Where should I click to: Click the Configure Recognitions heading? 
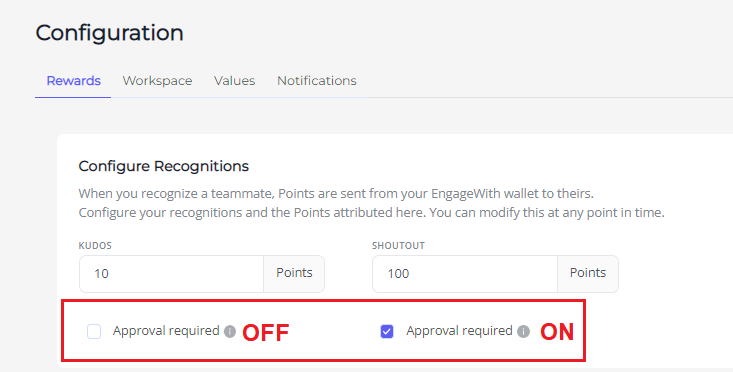164,166
